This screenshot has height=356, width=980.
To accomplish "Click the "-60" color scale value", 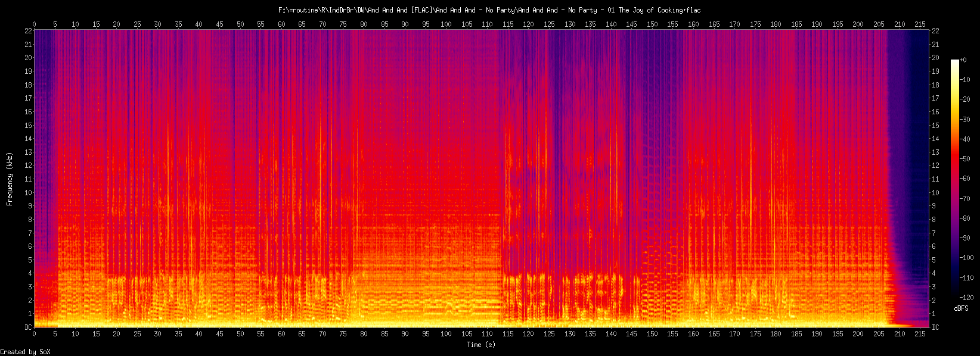I will pyautogui.click(x=965, y=179).
